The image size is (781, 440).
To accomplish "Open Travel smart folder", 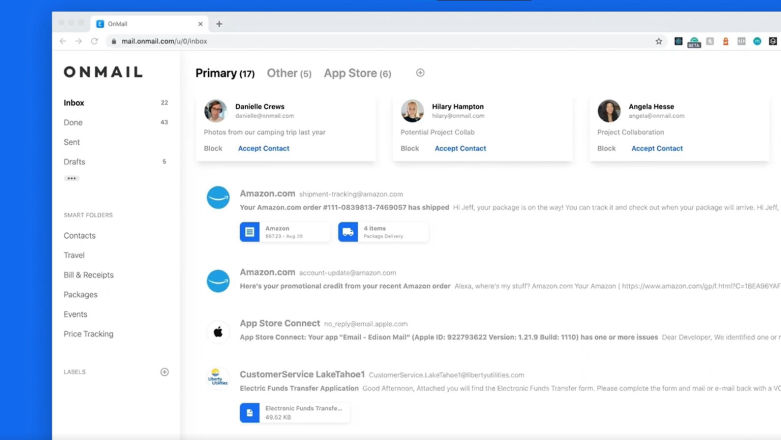I will click(74, 255).
